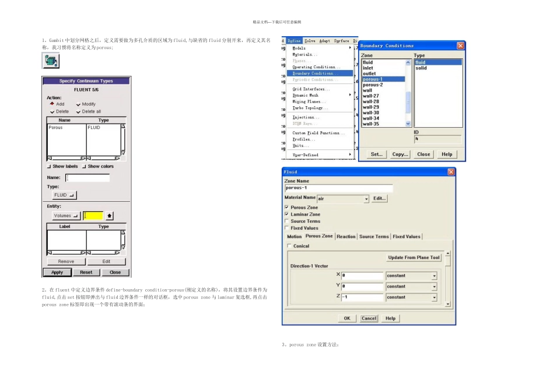554x392 pixels.
Task: Expand the Dynamic Mesh submenu
Action: click(320, 96)
